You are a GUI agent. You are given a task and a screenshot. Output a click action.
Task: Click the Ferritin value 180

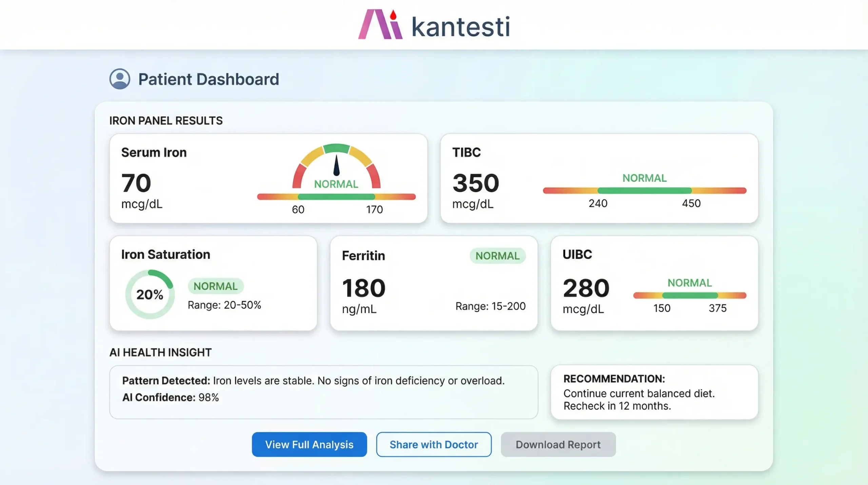[x=364, y=288]
